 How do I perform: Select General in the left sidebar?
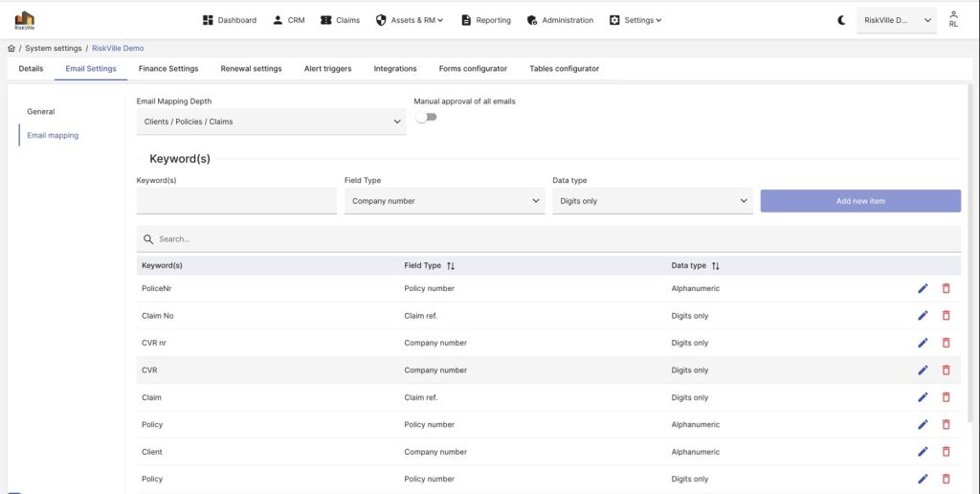41,112
